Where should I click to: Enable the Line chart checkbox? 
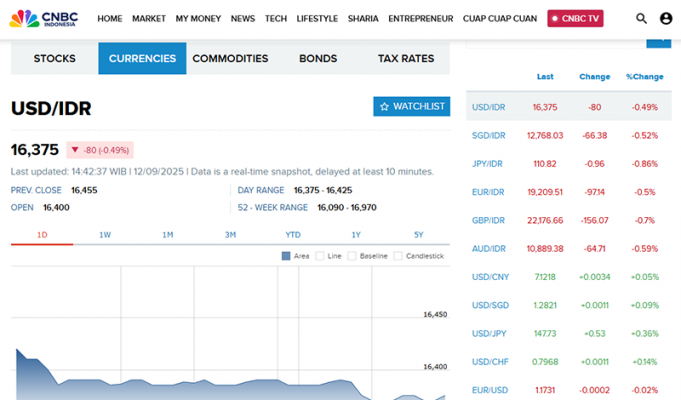tap(320, 256)
